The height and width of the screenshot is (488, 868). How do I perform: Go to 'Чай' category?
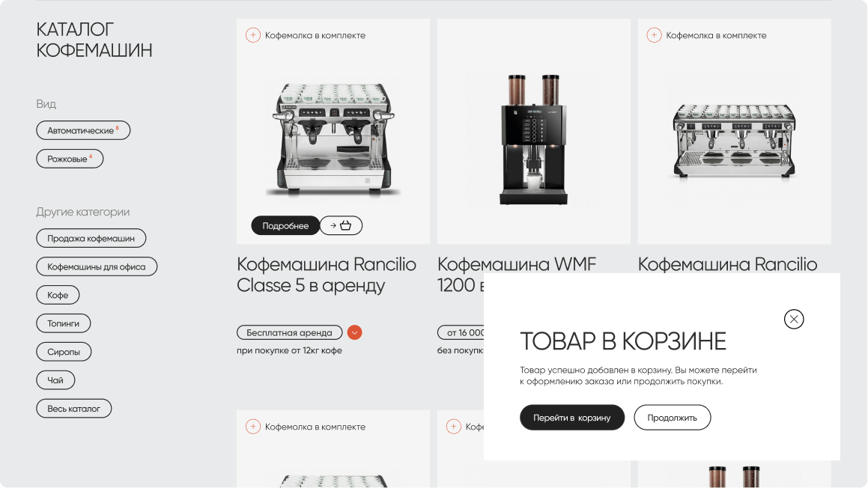55,380
